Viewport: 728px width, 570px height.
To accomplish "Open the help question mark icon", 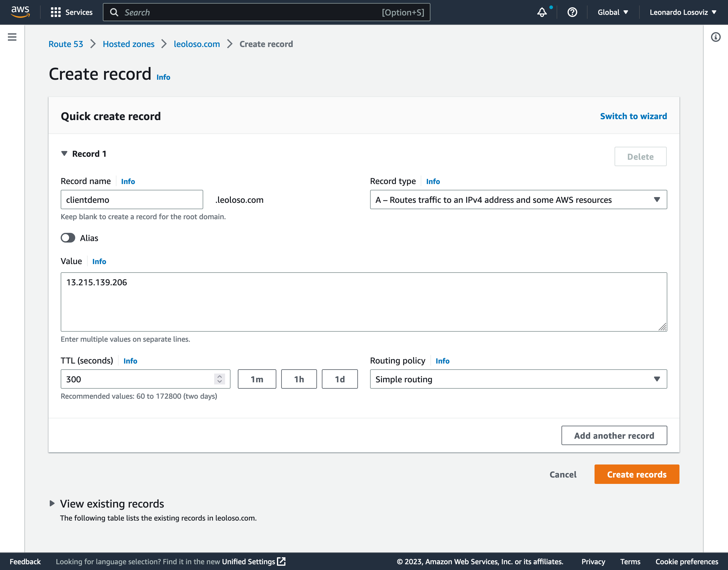I will [x=572, y=12].
